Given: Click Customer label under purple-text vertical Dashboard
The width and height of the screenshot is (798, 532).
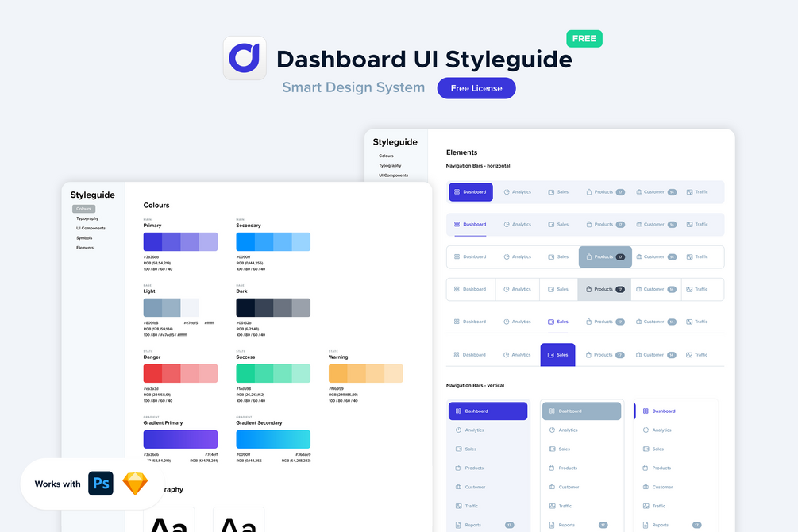Looking at the screenshot, I should coord(663,488).
